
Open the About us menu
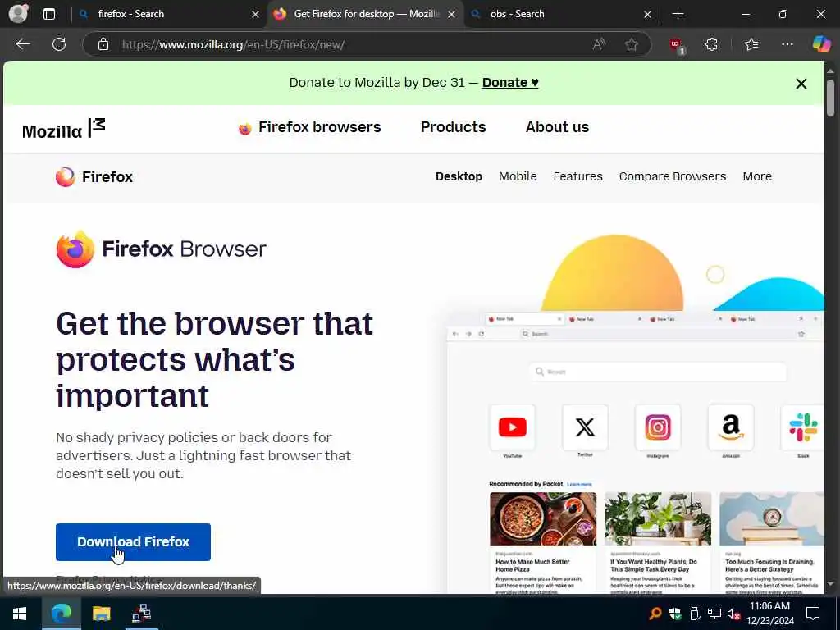point(557,127)
